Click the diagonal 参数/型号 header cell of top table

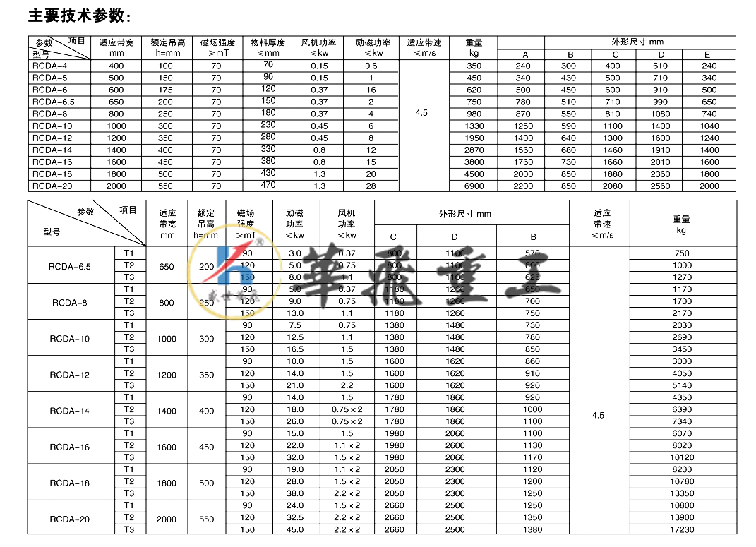click(x=60, y=48)
